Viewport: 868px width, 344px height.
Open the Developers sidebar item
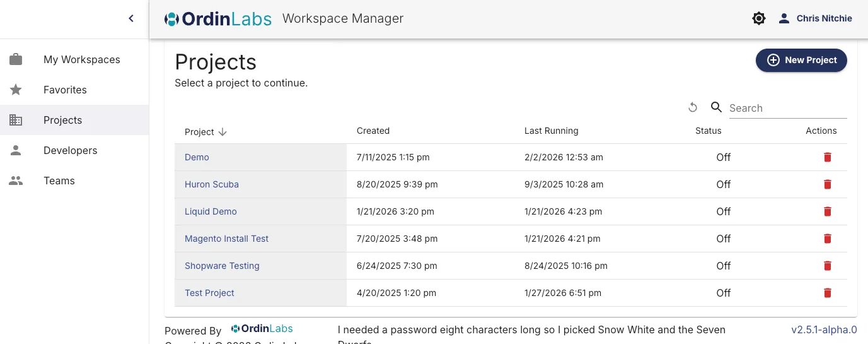click(x=70, y=150)
